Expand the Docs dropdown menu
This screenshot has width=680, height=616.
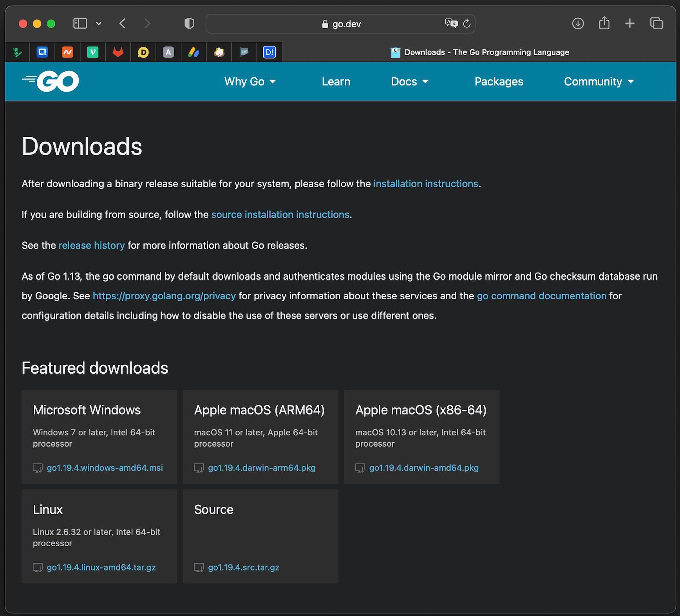click(410, 82)
